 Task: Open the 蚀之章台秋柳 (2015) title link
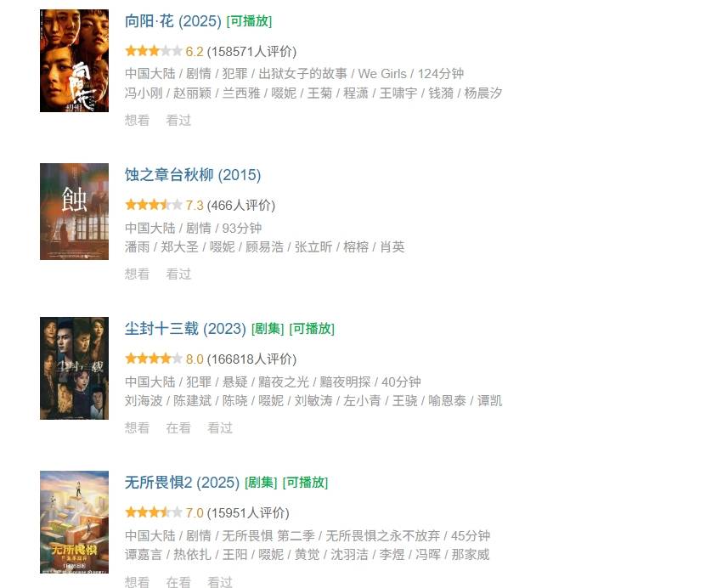(193, 175)
